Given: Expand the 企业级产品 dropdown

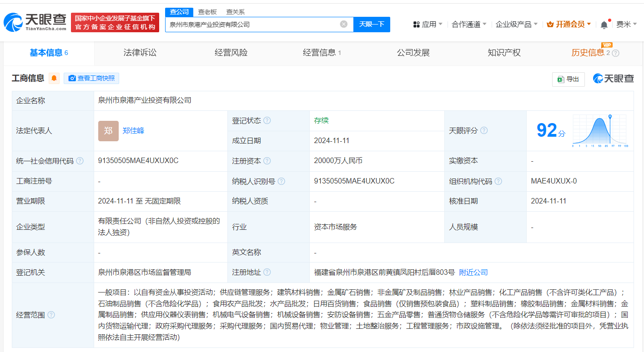Looking at the screenshot, I should (516, 25).
